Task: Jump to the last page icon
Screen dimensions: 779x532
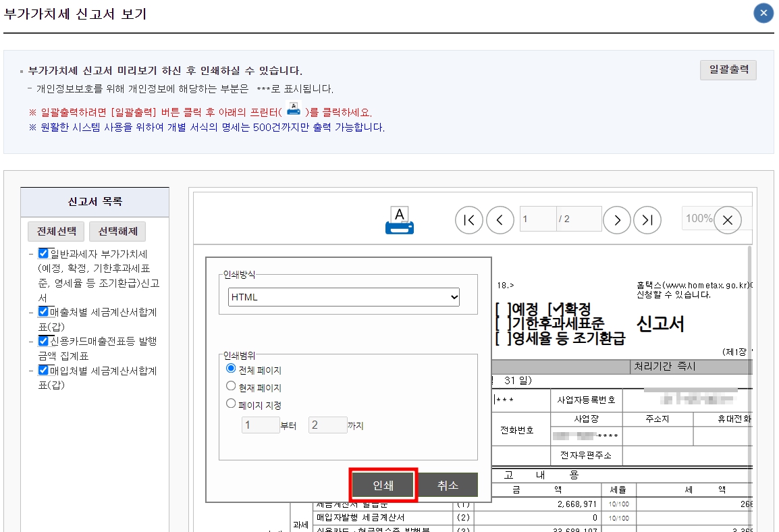Action: click(x=647, y=220)
